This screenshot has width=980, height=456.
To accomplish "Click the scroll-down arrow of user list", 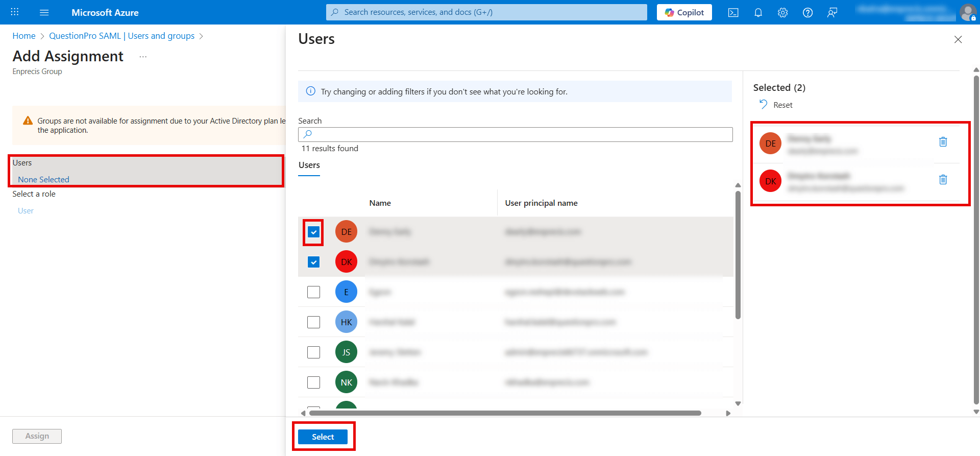I will pyautogui.click(x=738, y=403).
